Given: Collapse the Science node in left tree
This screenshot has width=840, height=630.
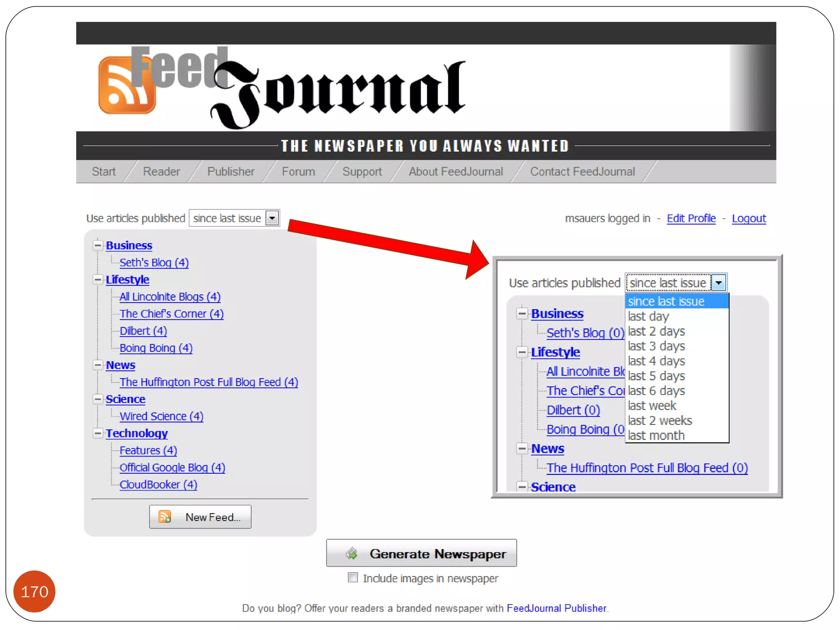Looking at the screenshot, I should pyautogui.click(x=98, y=399).
